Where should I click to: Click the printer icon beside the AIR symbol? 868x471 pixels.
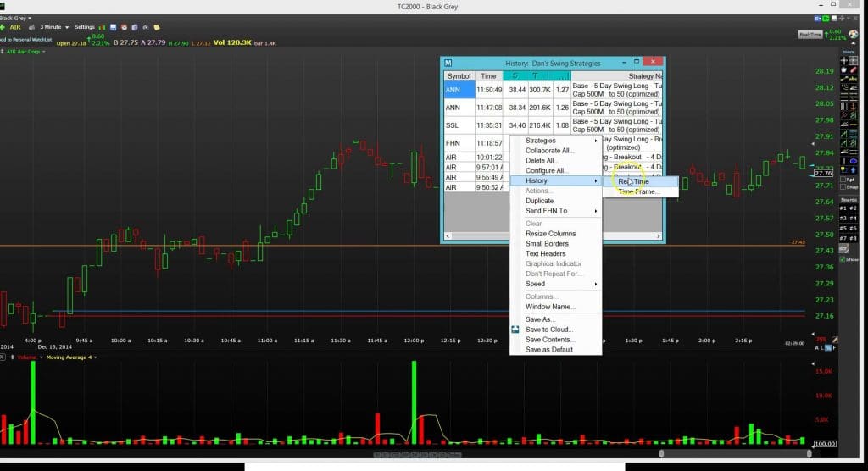[31, 27]
